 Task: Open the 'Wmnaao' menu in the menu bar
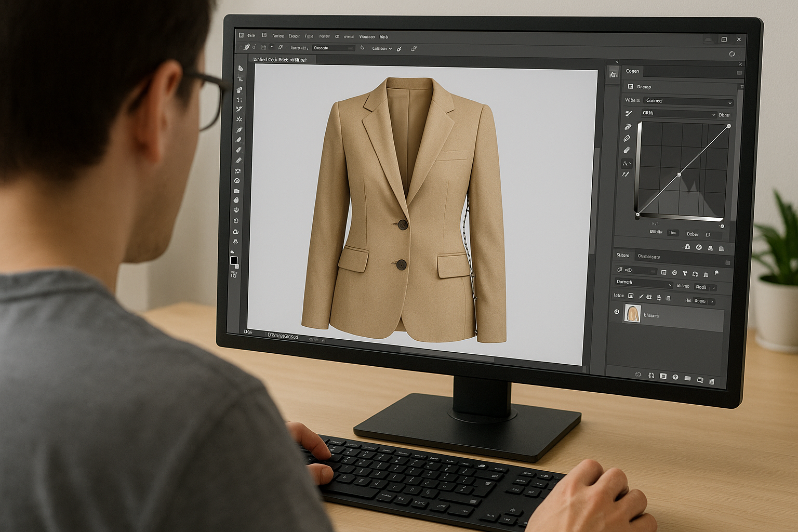click(367, 37)
